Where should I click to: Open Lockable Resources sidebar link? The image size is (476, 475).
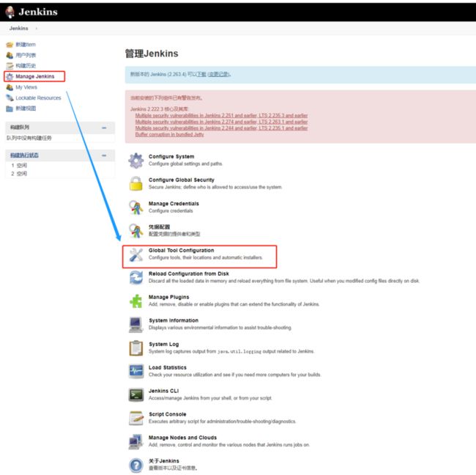(38, 97)
